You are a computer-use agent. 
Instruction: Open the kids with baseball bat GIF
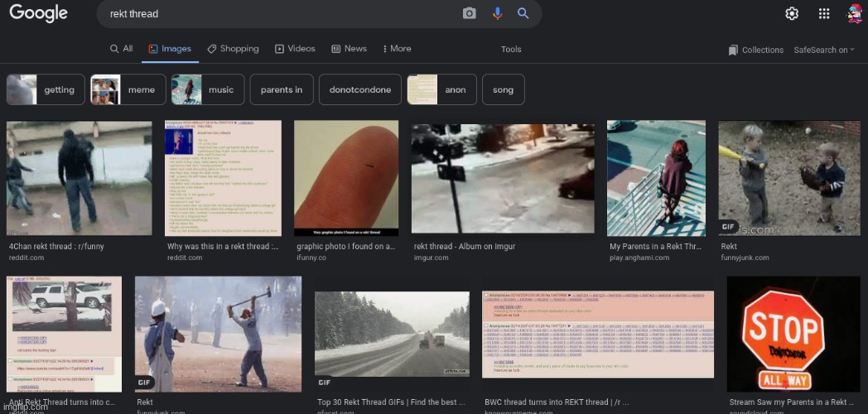(x=789, y=178)
